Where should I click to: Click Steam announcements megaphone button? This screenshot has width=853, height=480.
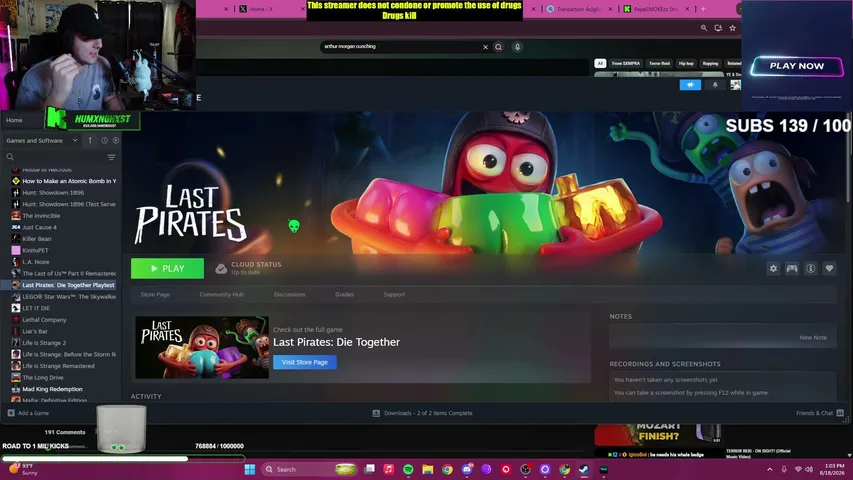(x=690, y=85)
